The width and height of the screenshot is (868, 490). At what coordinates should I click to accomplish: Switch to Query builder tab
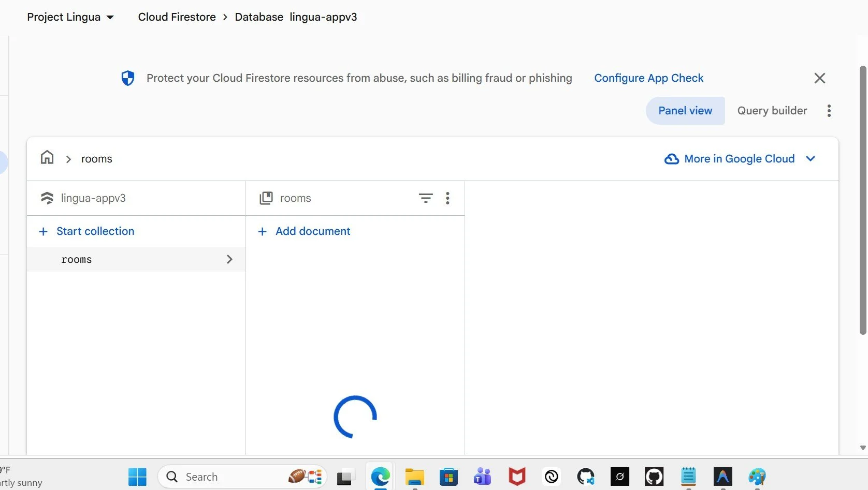(x=772, y=111)
